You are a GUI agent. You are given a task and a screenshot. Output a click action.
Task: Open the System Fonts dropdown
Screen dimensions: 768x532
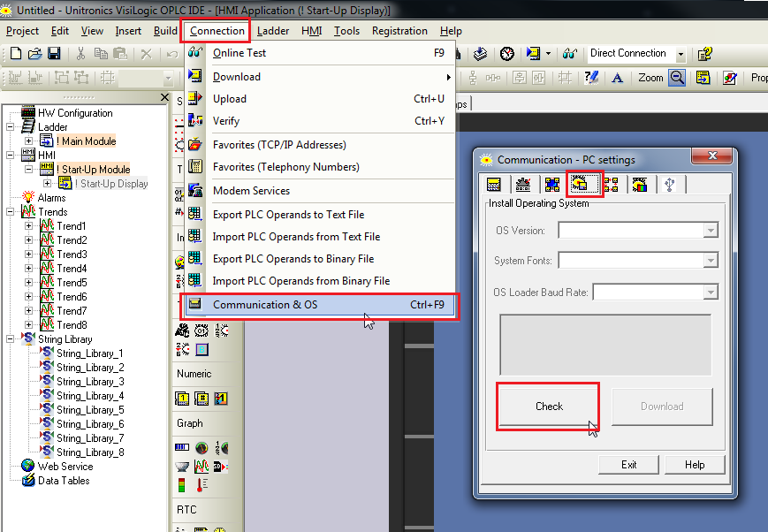[711, 260]
